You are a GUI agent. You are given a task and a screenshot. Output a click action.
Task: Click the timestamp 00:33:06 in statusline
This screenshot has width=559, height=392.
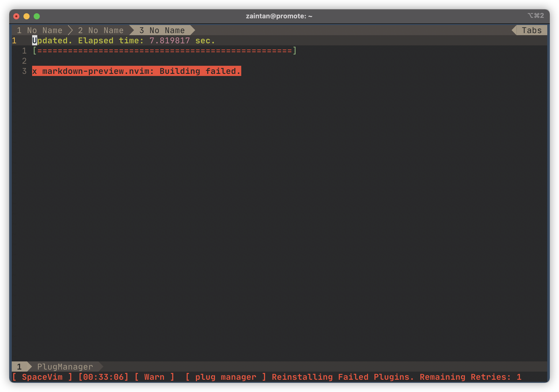pyautogui.click(x=104, y=377)
